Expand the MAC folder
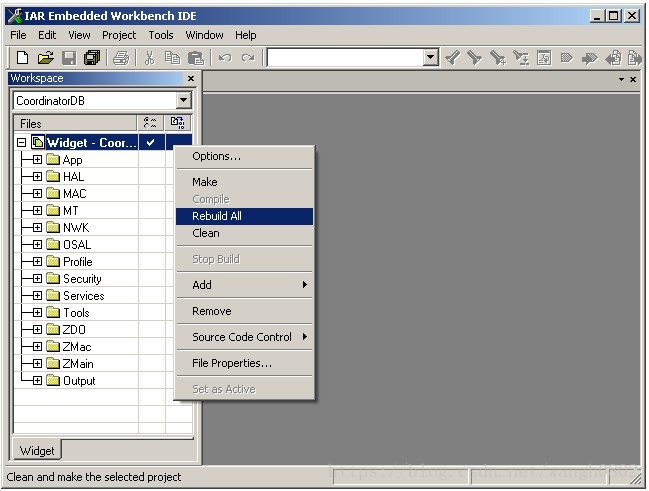The height and width of the screenshot is (491, 649). [37, 194]
